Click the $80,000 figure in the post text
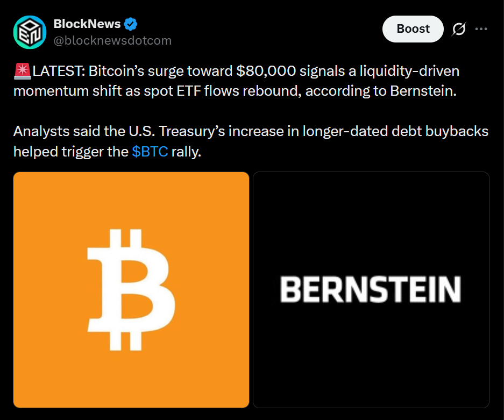Image resolution: width=504 pixels, height=420 pixels. (266, 70)
